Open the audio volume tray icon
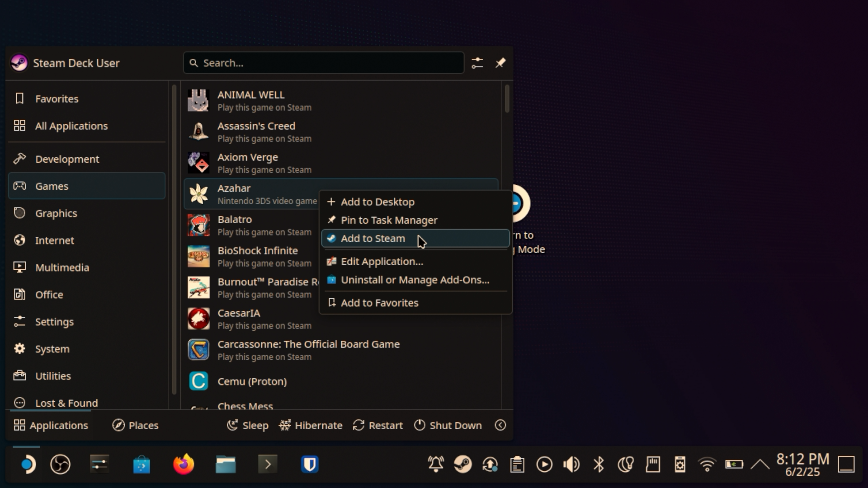Screen dimensions: 868x488 pos(571,465)
